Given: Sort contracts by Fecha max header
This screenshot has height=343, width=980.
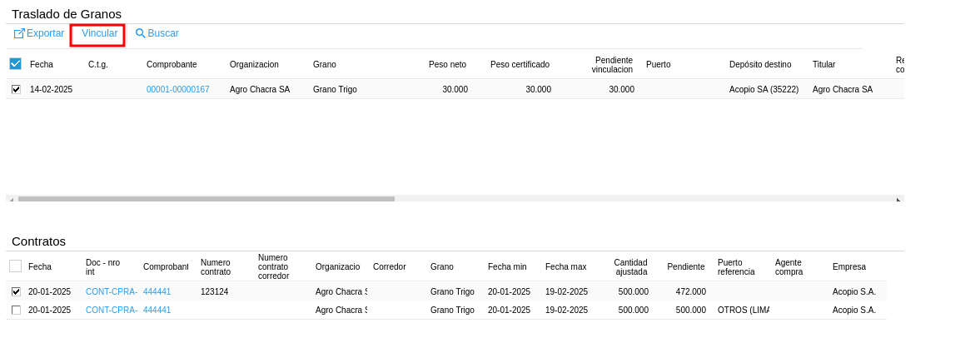Looking at the screenshot, I should coord(565,266).
